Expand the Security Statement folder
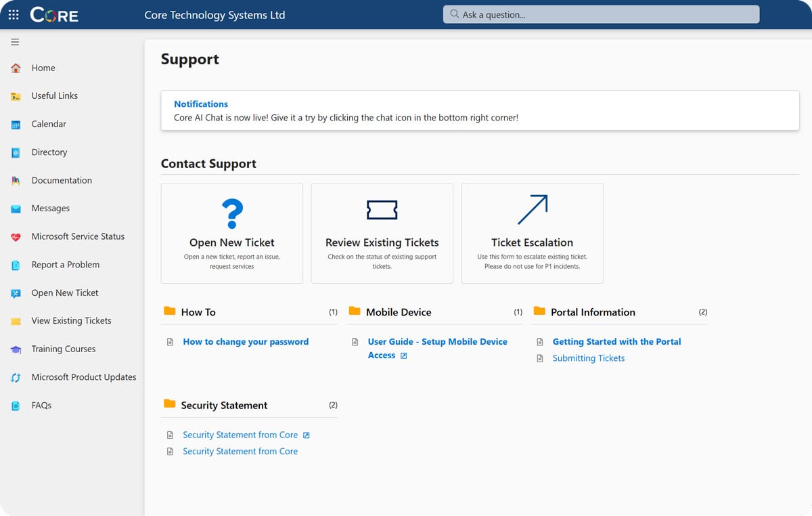 click(224, 404)
